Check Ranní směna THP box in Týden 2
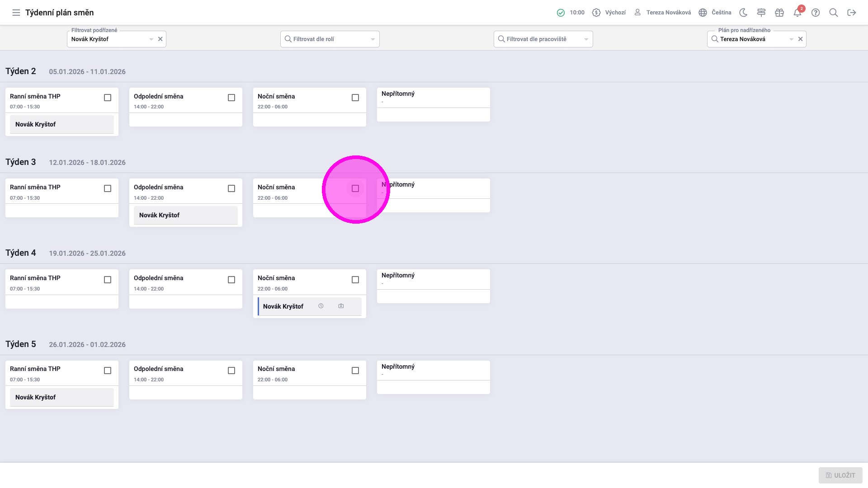Viewport: 868px width, 488px height. 108,98
